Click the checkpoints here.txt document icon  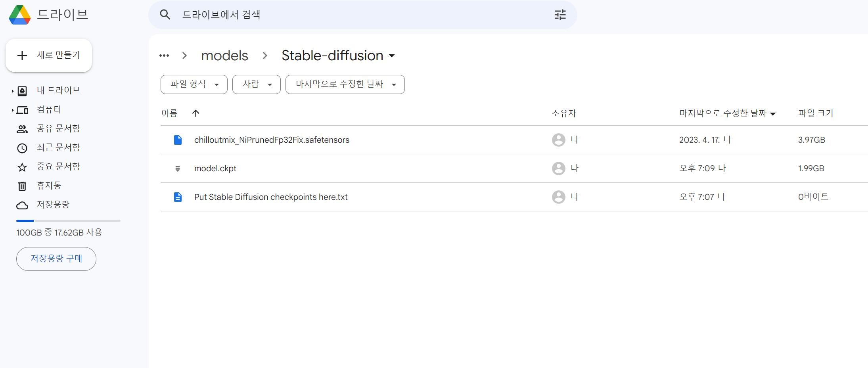[x=178, y=197]
